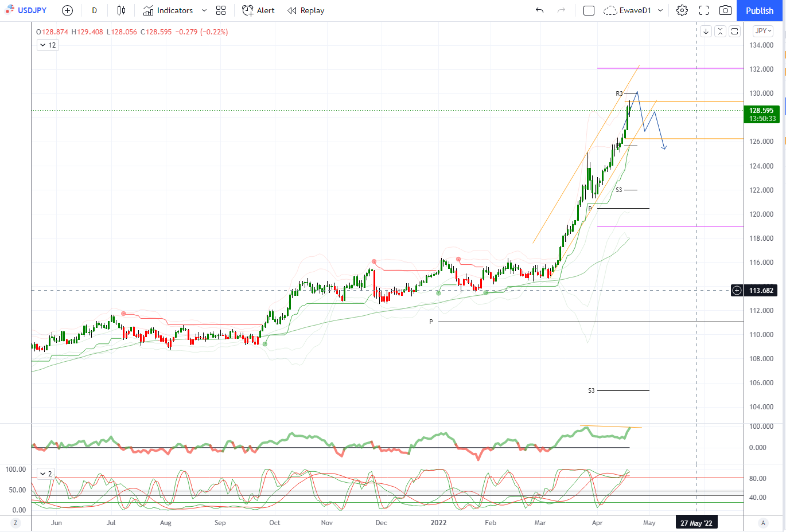Screen dimensions: 786x532
Task: Expand the lower pane legend showing 2
Action: point(46,474)
